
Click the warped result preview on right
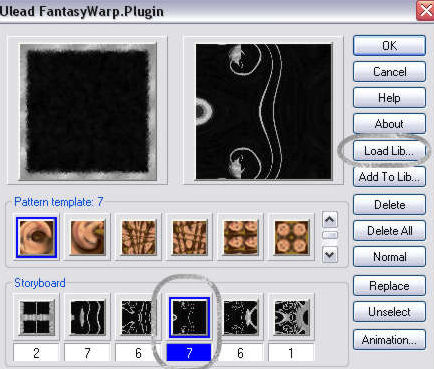[264, 112]
